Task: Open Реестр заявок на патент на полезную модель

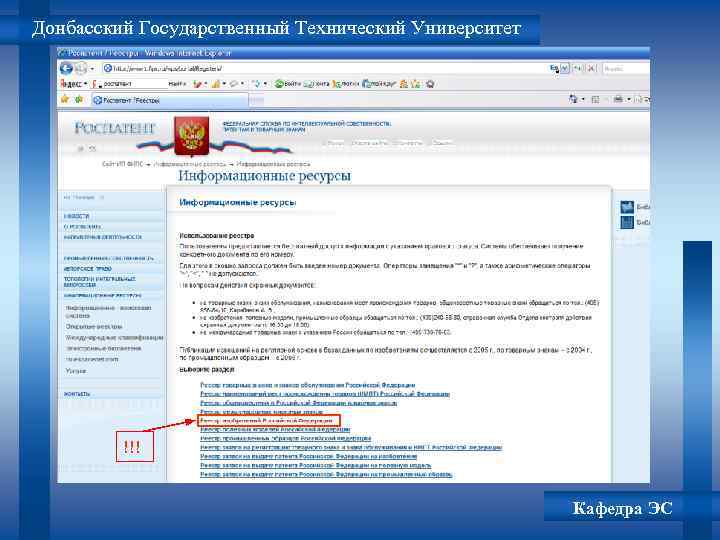Action: tap(315, 466)
